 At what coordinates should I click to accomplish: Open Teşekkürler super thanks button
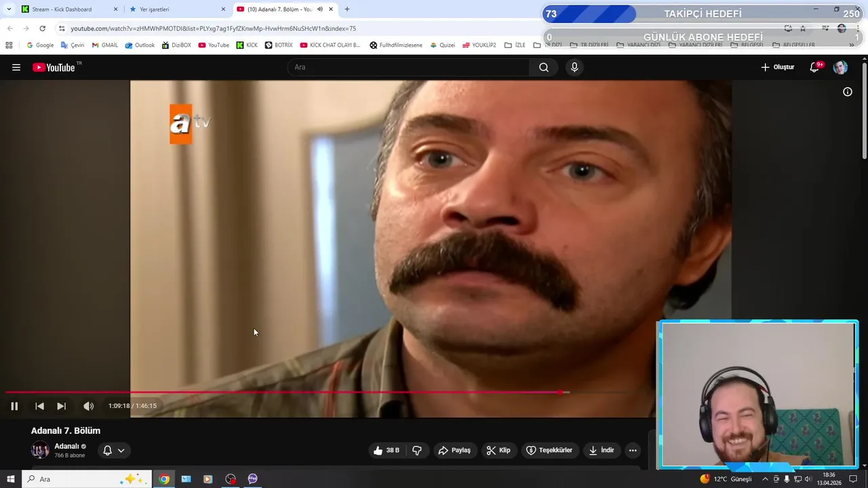pos(549,450)
